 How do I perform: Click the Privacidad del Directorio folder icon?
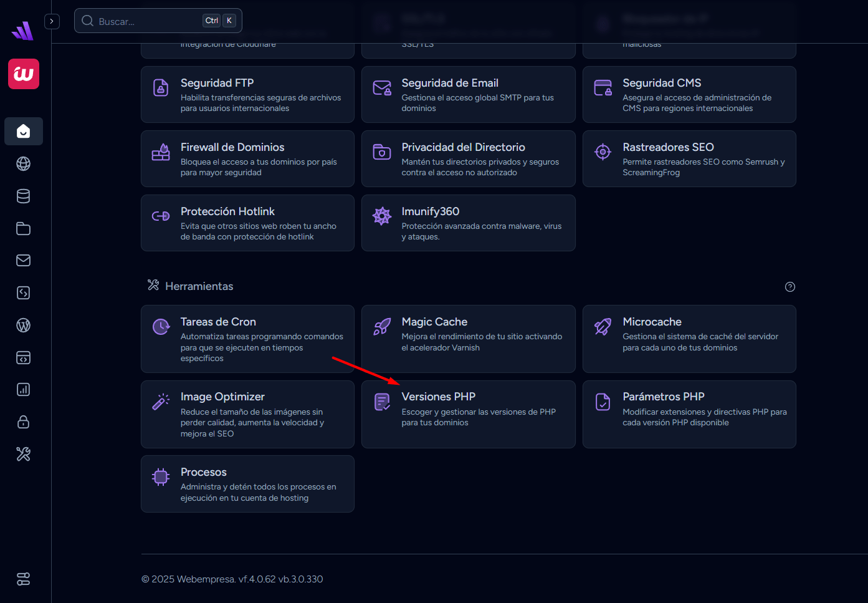pyautogui.click(x=382, y=152)
